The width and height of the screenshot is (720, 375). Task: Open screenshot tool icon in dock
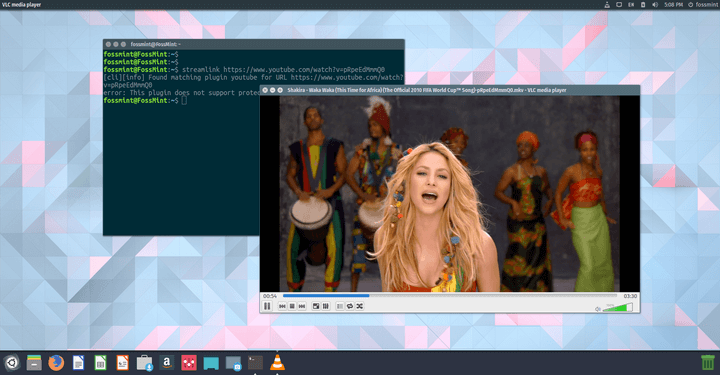tap(233, 363)
